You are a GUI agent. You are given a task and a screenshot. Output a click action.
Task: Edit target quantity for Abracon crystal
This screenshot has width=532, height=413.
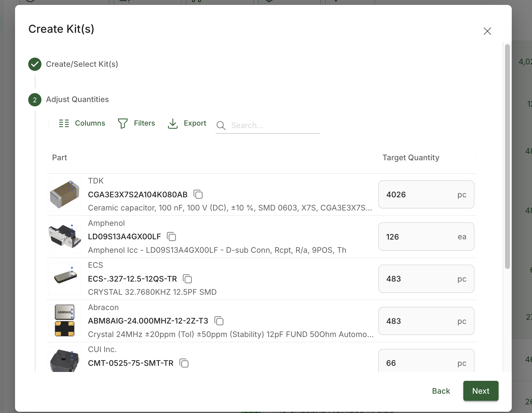coord(426,321)
